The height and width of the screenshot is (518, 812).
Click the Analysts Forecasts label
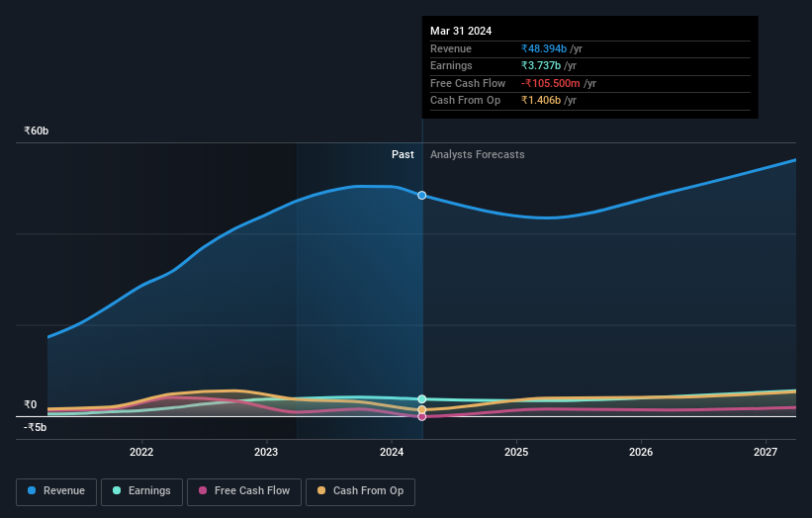[478, 154]
